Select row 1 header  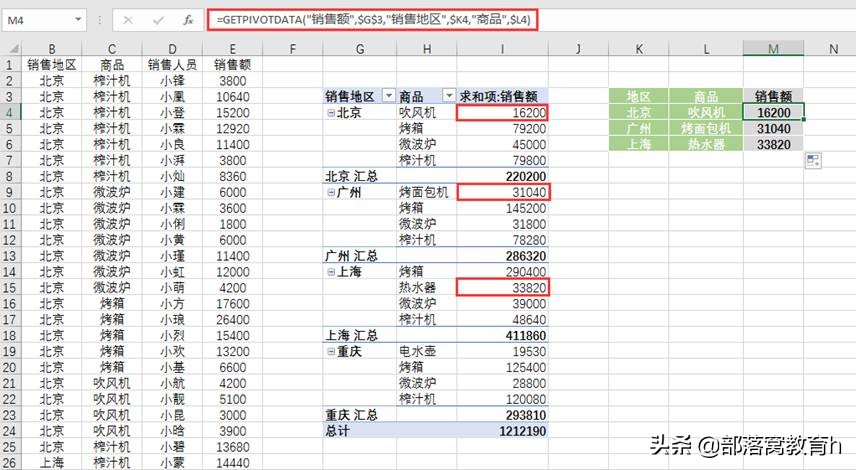point(10,65)
